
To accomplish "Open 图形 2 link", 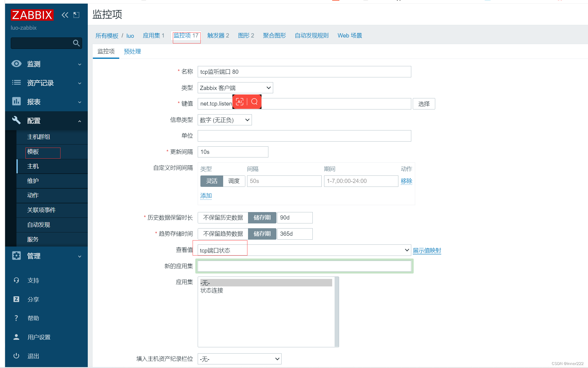I will (246, 36).
